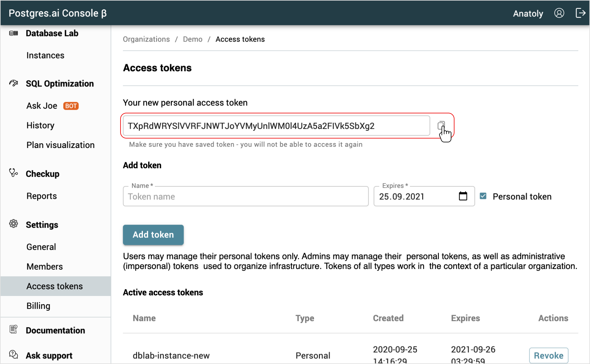Click the Settings gear icon
The width and height of the screenshot is (590, 364).
[13, 224]
